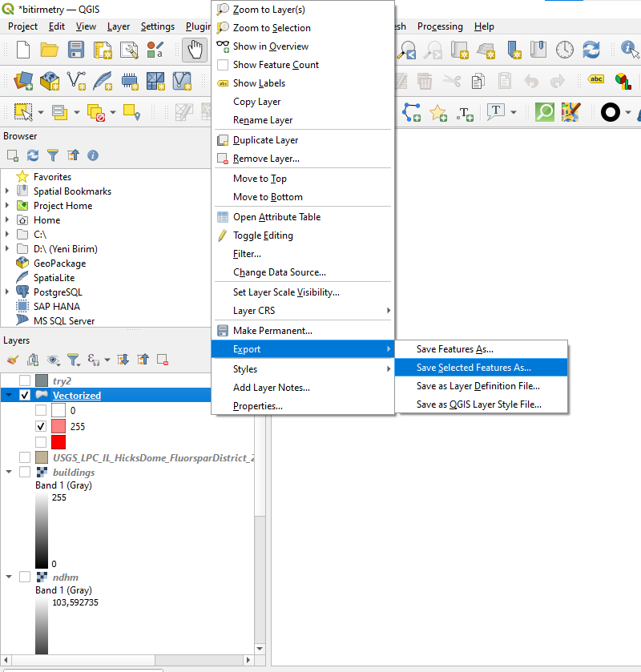Click Add Group icon in Layers panel
The height and width of the screenshot is (672, 641).
(33, 360)
